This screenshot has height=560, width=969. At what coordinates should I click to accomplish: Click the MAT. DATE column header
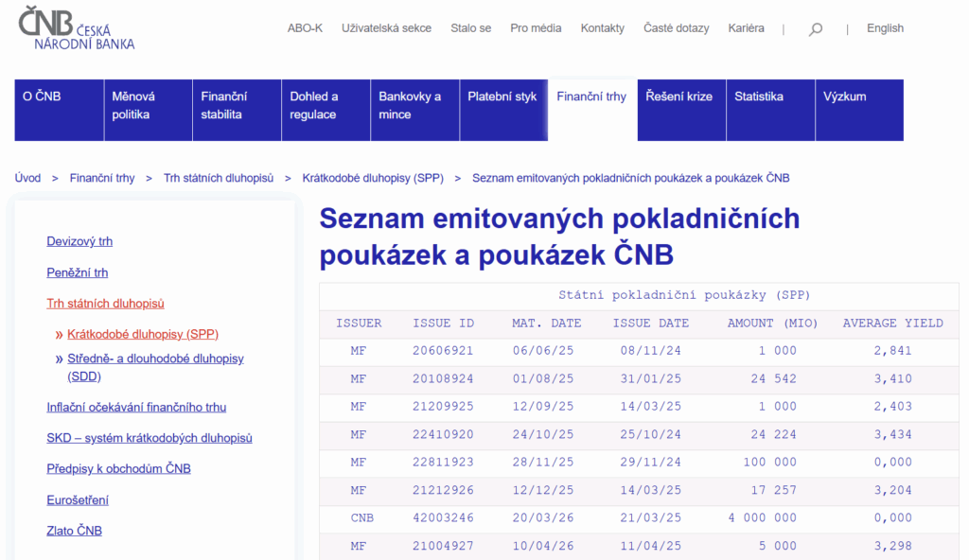[546, 324]
